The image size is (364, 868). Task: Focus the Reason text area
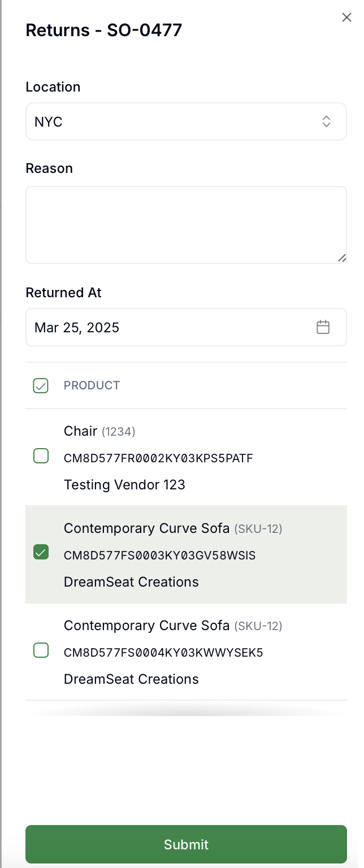click(x=185, y=224)
